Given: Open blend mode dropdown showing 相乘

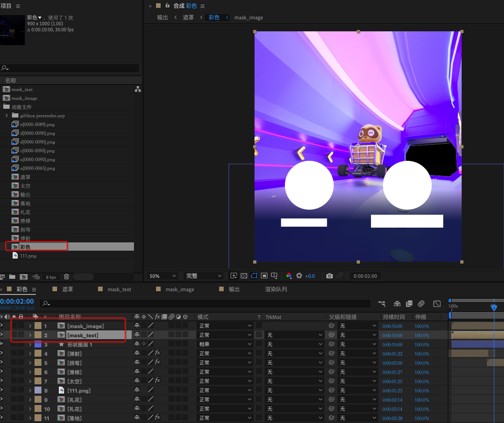Looking at the screenshot, I should pyautogui.click(x=225, y=345).
